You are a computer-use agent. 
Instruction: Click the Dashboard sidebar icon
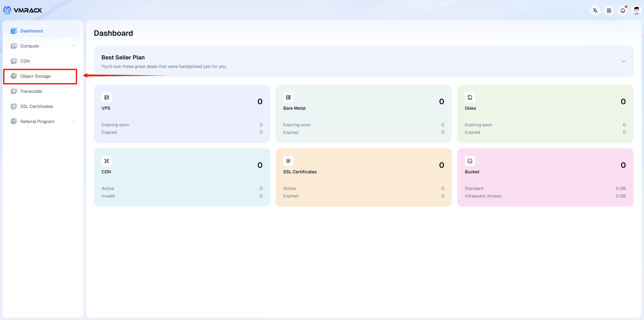click(14, 31)
